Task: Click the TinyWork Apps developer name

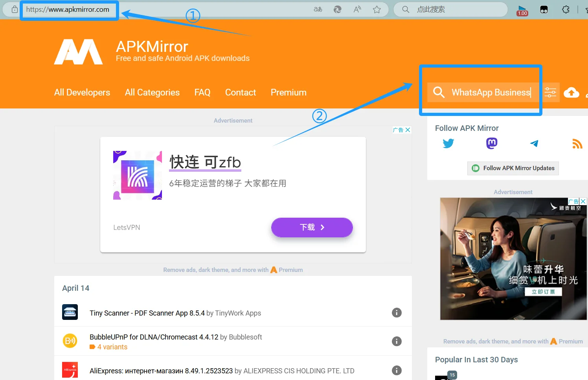Action: tap(238, 313)
